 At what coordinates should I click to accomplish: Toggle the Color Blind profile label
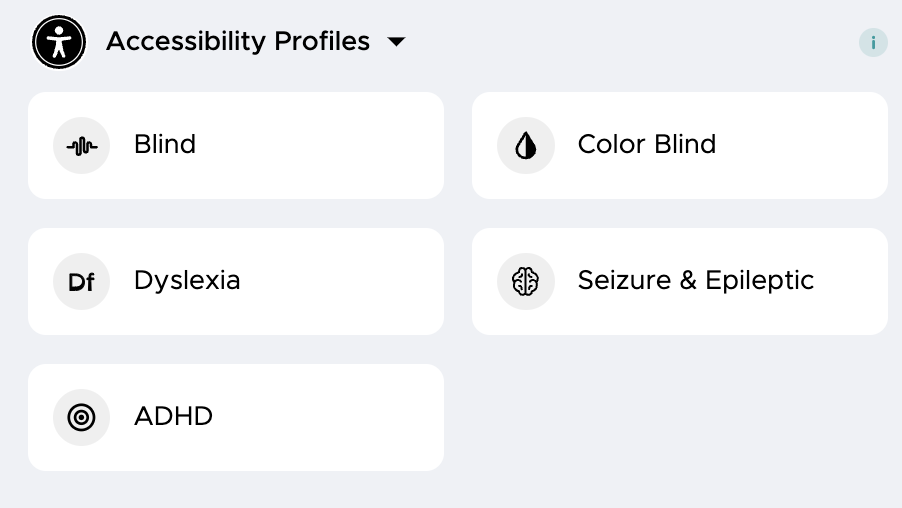coord(647,145)
